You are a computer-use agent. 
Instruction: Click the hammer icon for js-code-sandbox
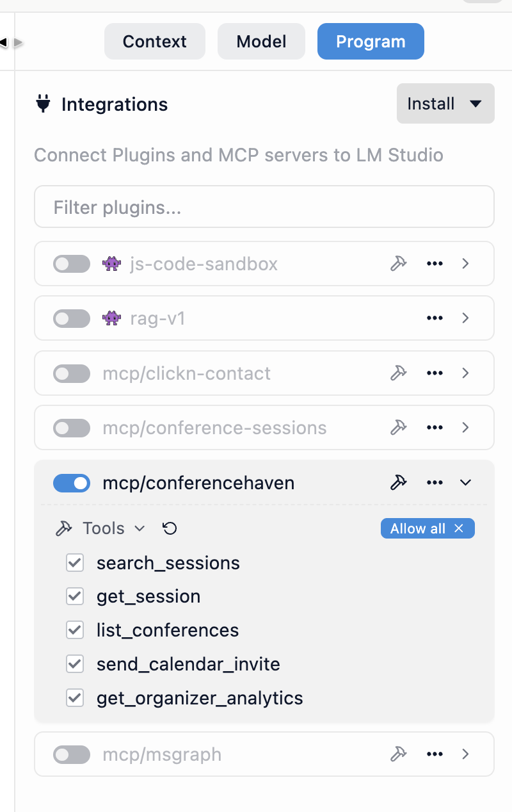(399, 263)
